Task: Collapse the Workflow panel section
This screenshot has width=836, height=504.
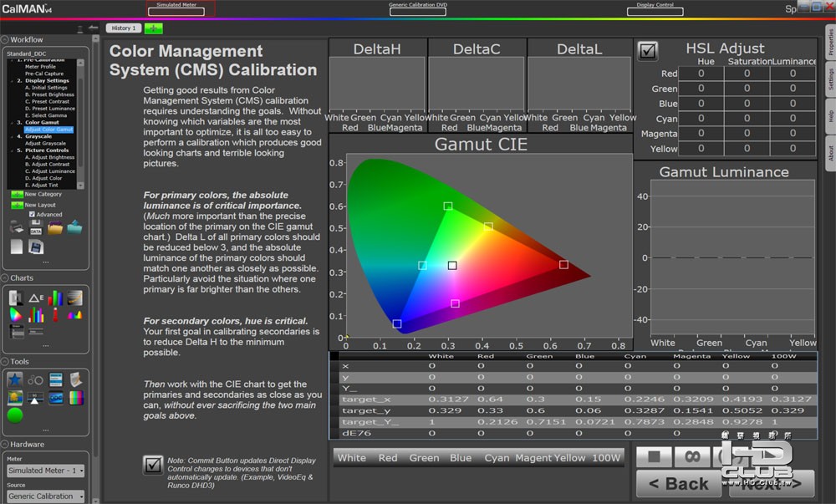Action: click(5, 39)
